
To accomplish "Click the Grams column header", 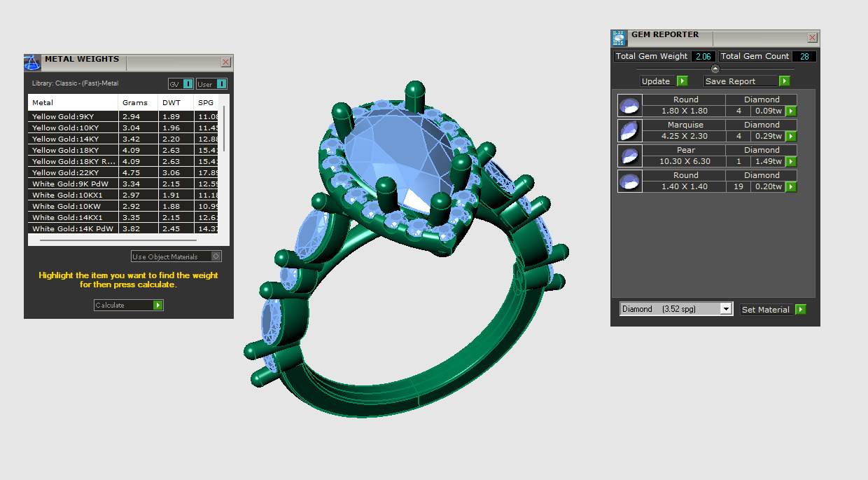I will (138, 103).
